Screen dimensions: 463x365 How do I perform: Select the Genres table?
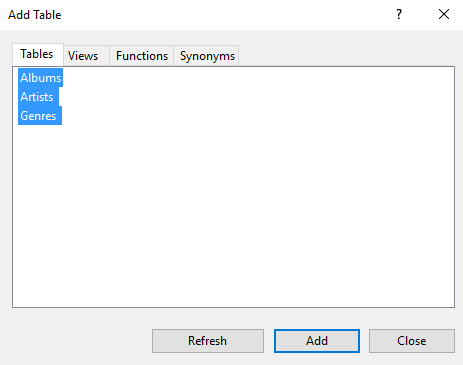click(40, 116)
